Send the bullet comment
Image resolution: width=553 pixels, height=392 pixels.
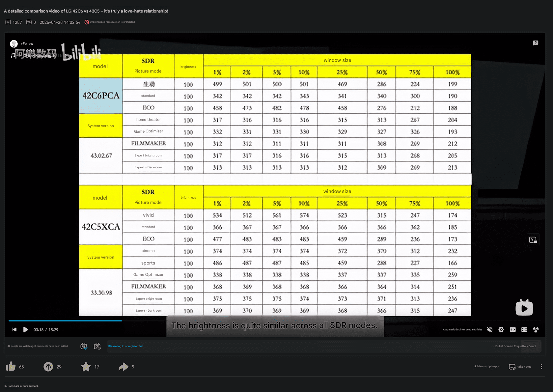[532, 346]
